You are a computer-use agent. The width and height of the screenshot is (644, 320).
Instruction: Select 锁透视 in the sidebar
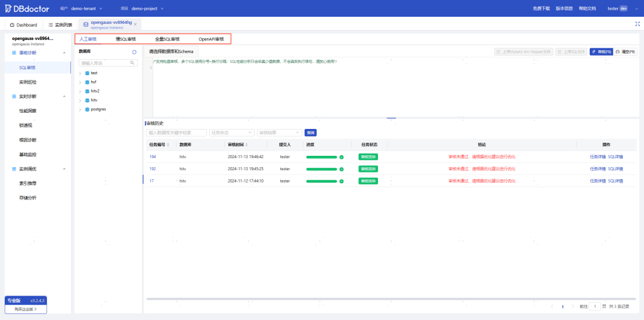click(x=26, y=125)
